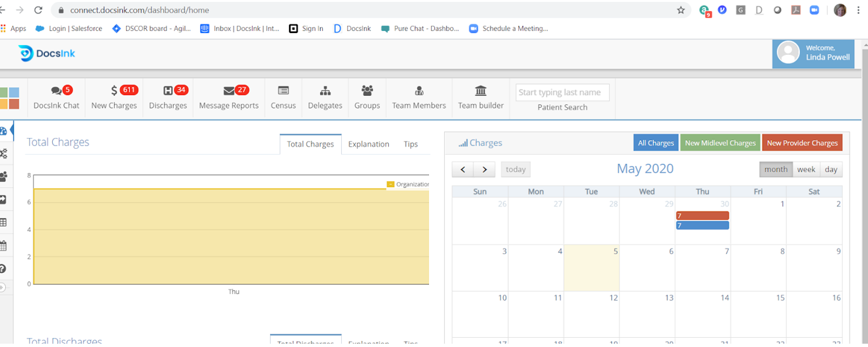Click the Welcome Linda Powell banner
868x347 pixels.
(813, 53)
